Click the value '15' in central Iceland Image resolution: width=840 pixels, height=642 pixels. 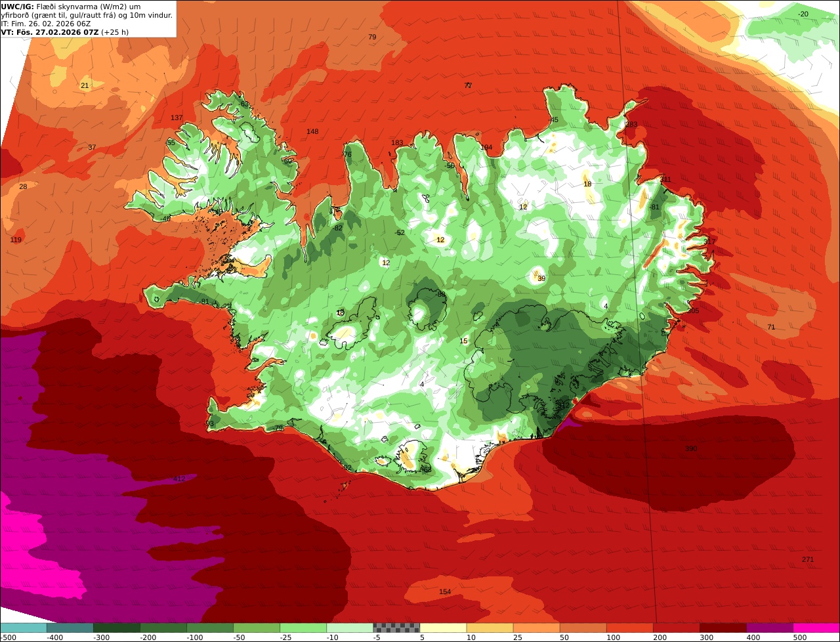463,341
